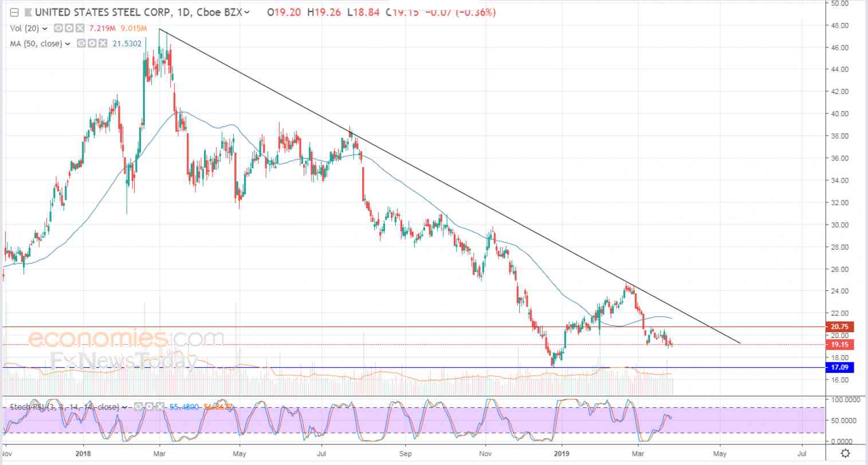
Task: Click the 55.4800 Stoch RSI value
Action: (x=183, y=407)
